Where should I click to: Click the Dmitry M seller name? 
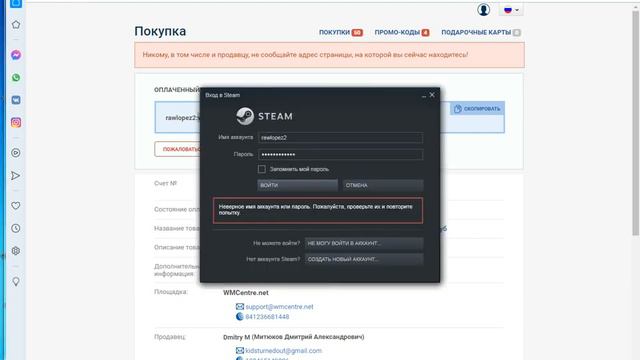click(x=293, y=337)
